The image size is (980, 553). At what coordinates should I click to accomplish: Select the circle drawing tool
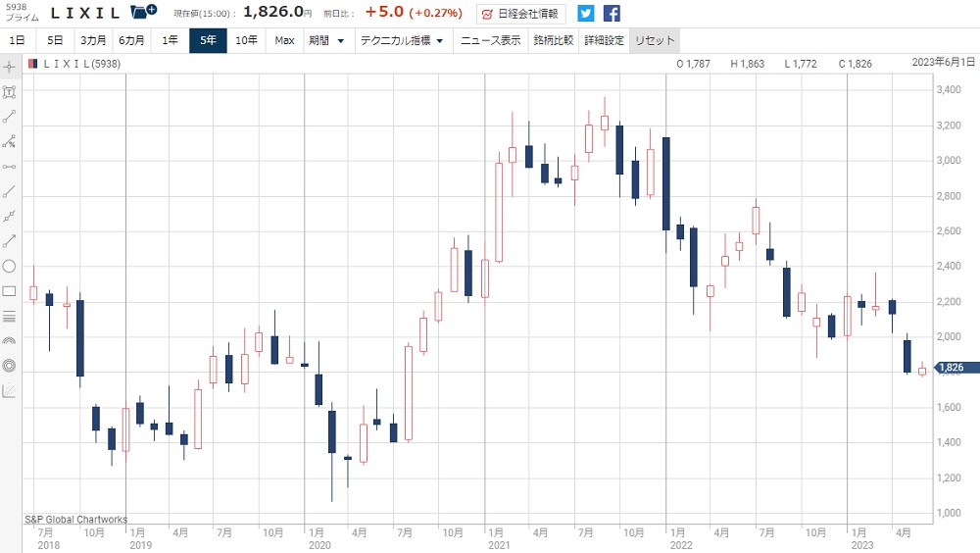tap(9, 267)
